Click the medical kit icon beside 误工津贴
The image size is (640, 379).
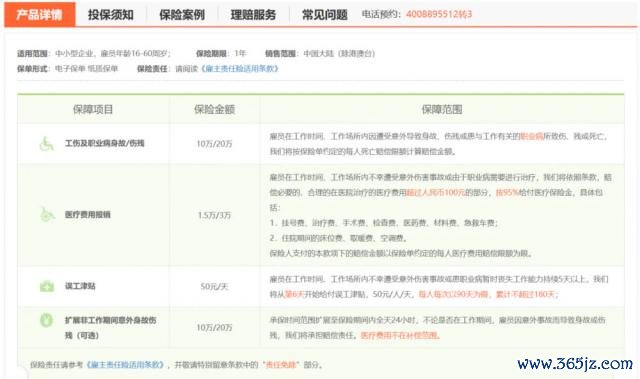point(47,286)
